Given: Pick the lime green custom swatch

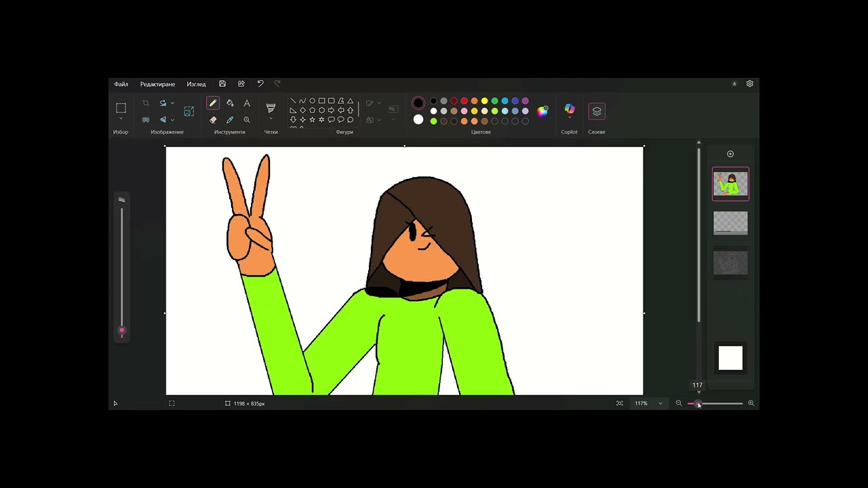Looking at the screenshot, I should [x=433, y=121].
